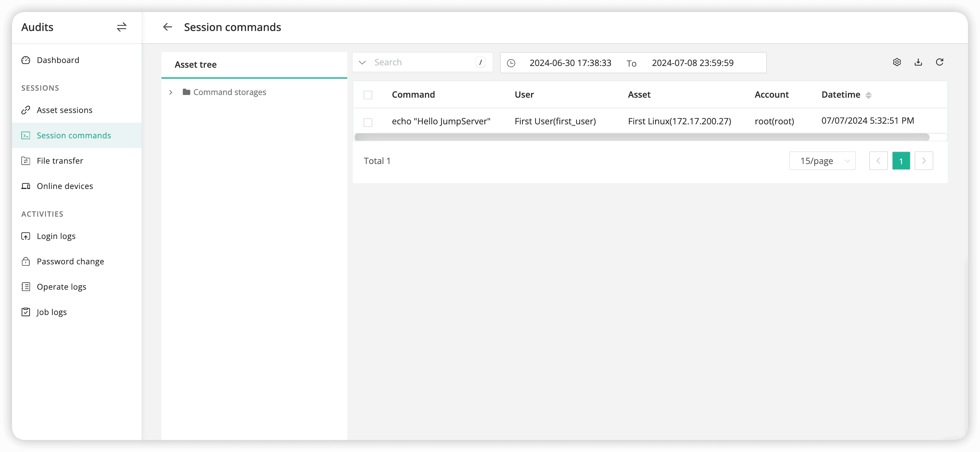This screenshot has height=452, width=980.
Task: Select all rows with header checkbox
Action: tap(368, 95)
